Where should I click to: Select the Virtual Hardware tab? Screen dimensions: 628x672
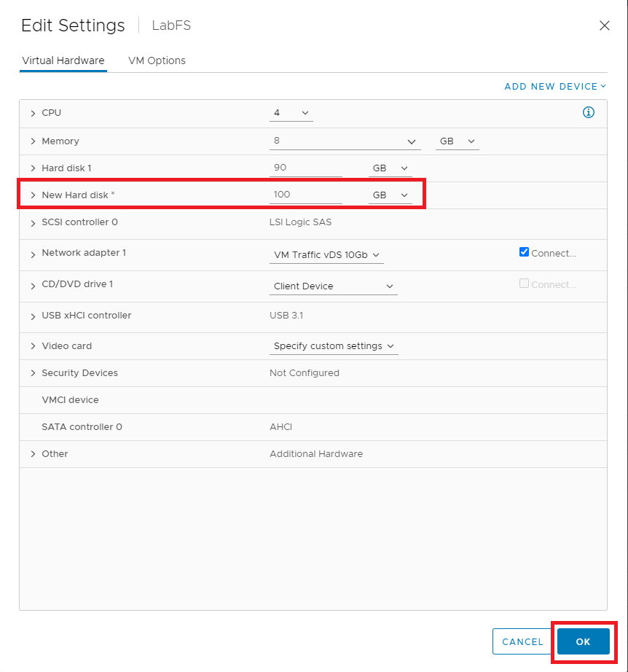coord(63,60)
